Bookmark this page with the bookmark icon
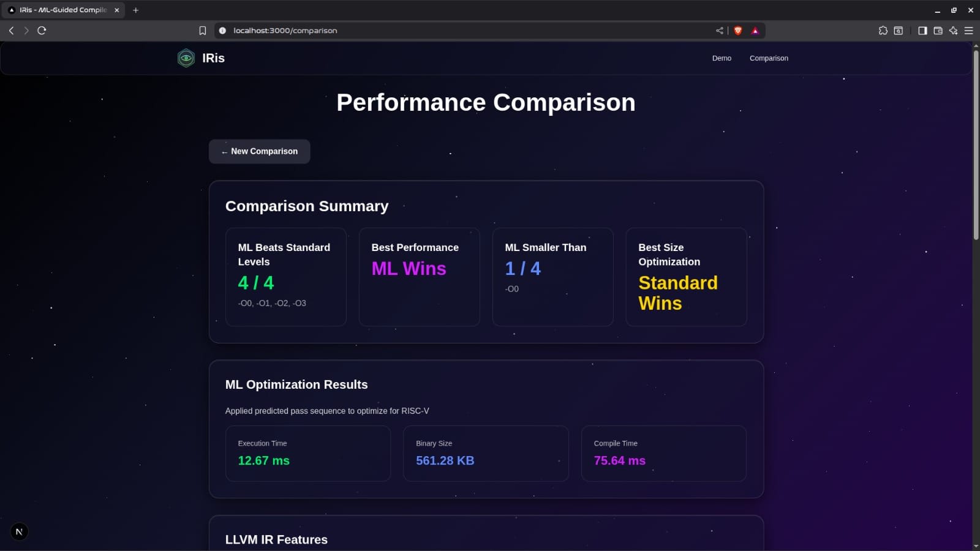The image size is (980, 551). point(203,31)
